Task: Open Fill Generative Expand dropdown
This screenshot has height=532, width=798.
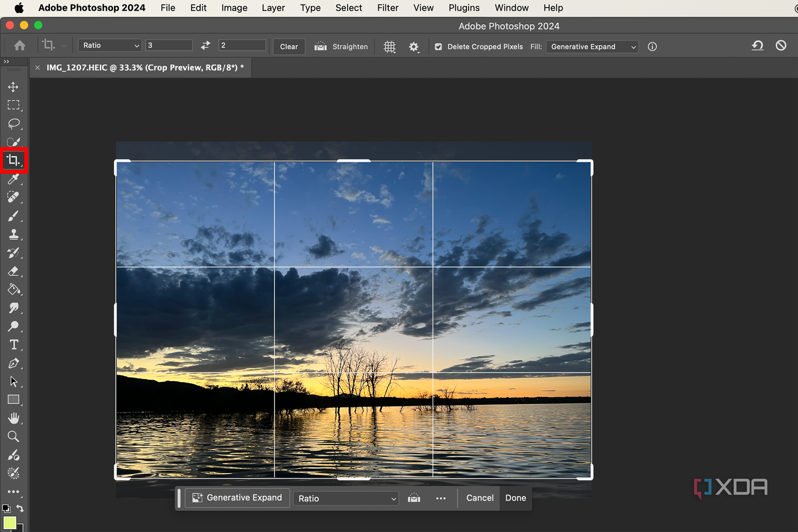Action: [x=592, y=47]
